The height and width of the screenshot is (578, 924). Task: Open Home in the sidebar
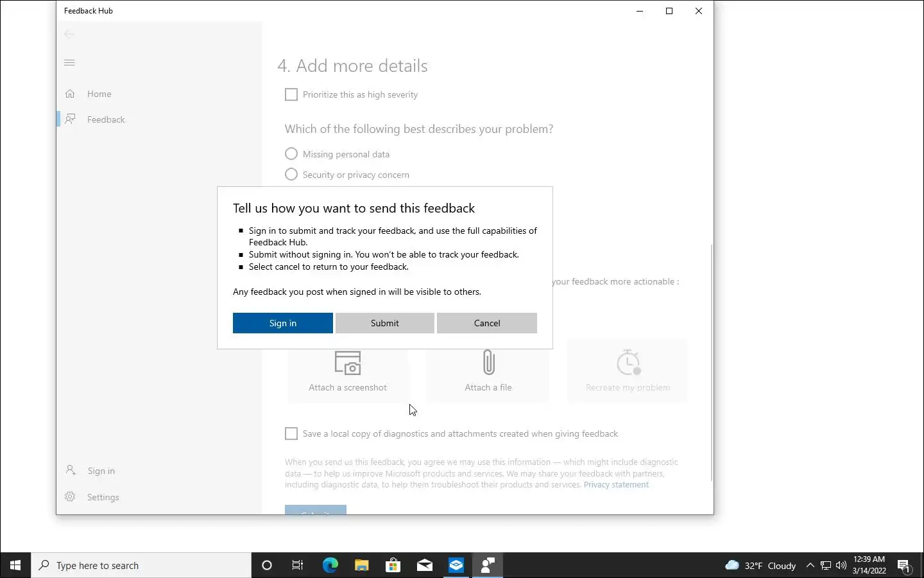coord(159,94)
